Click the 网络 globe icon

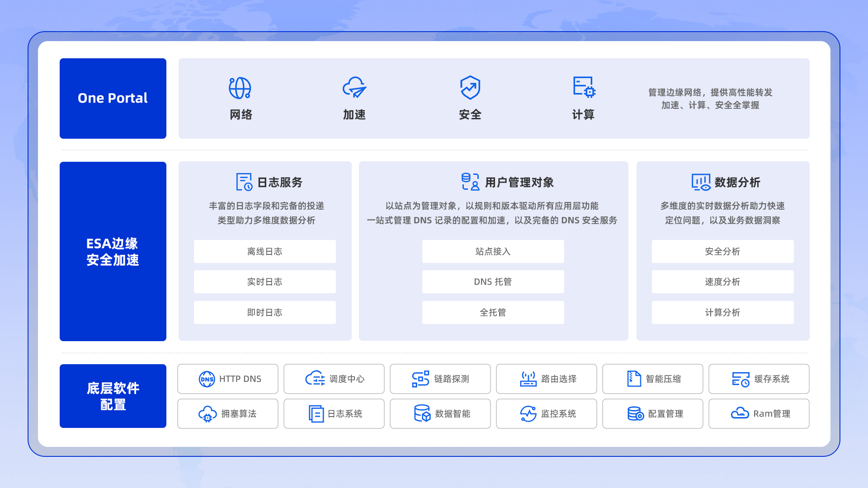[241, 88]
